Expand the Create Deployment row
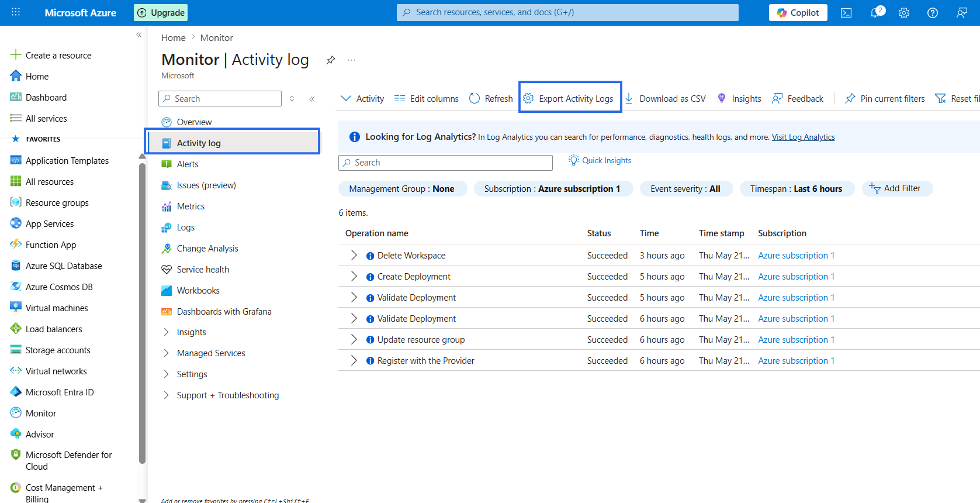This screenshot has height=503, width=980. (x=354, y=276)
